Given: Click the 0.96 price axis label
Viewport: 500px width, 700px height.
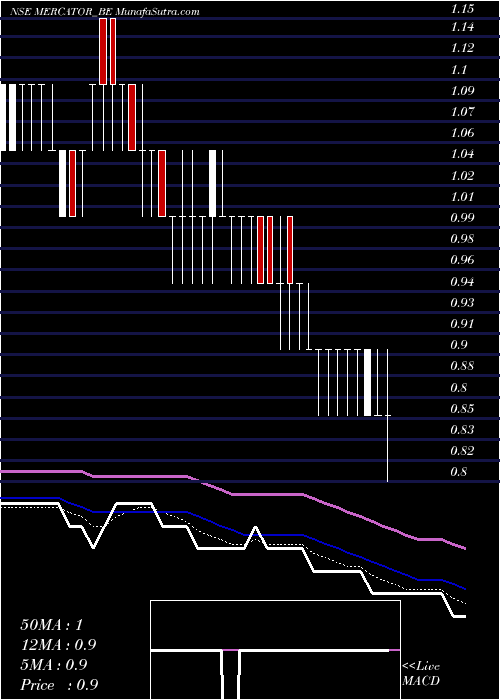Looking at the screenshot, I should (x=462, y=260).
